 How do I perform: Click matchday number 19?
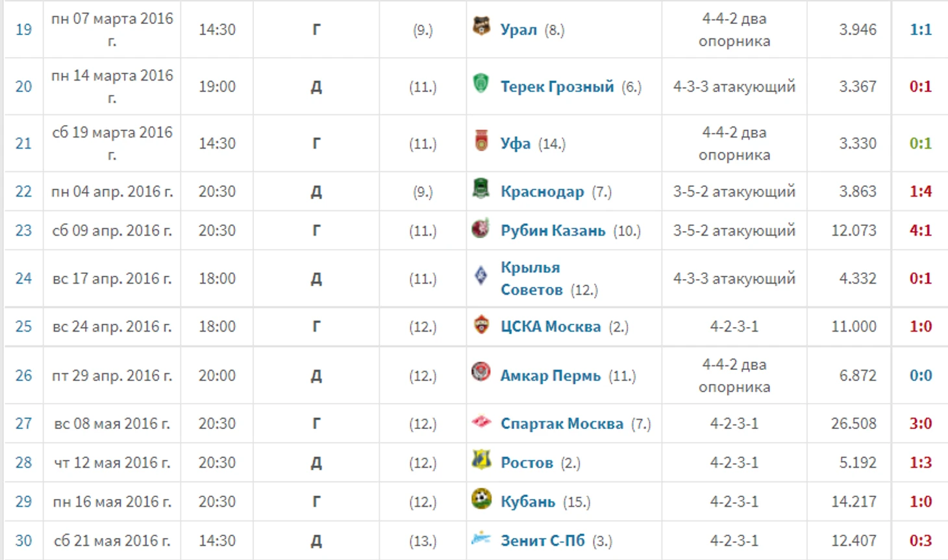coord(23,29)
